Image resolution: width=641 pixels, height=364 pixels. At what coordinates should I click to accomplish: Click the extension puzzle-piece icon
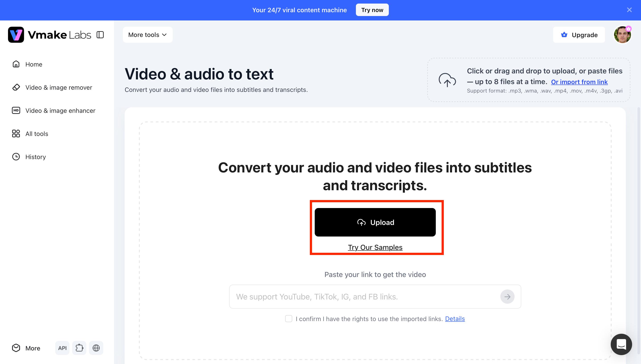[79, 348]
